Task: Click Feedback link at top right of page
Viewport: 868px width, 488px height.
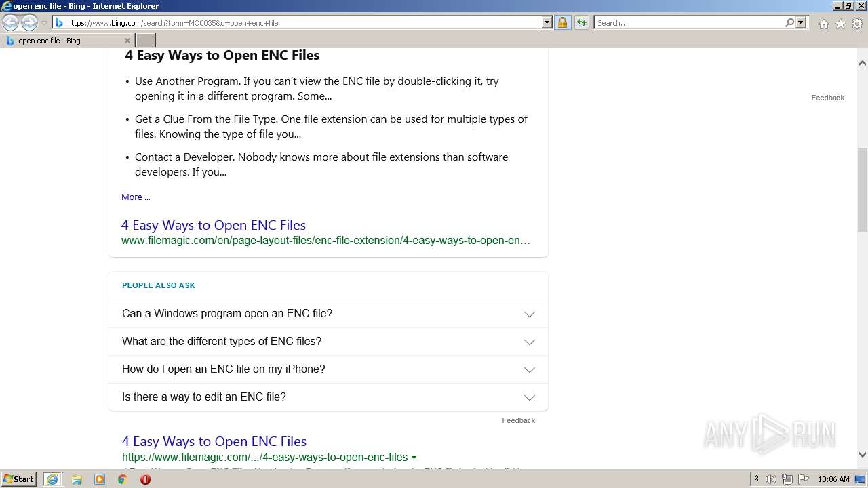Action: point(827,98)
